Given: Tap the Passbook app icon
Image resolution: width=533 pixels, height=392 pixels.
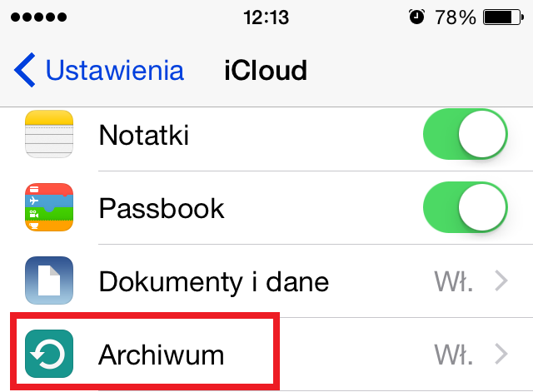Looking at the screenshot, I should (x=49, y=207).
